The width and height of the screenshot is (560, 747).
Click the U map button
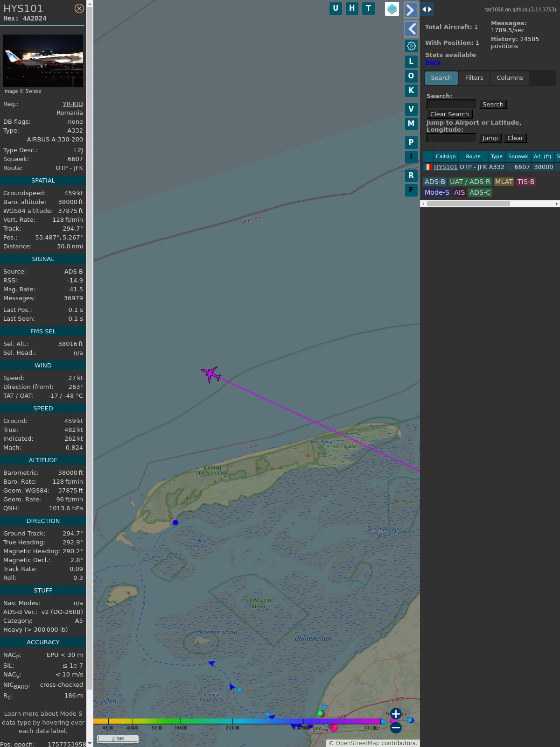(336, 8)
